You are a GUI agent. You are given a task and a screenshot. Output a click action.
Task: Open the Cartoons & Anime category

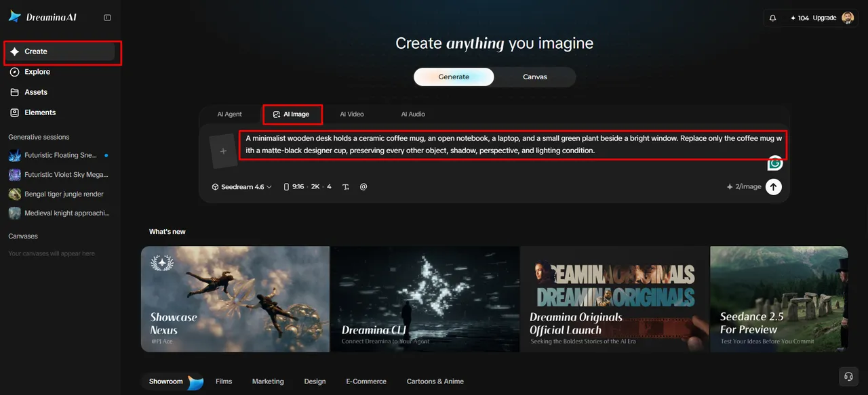[x=435, y=381]
